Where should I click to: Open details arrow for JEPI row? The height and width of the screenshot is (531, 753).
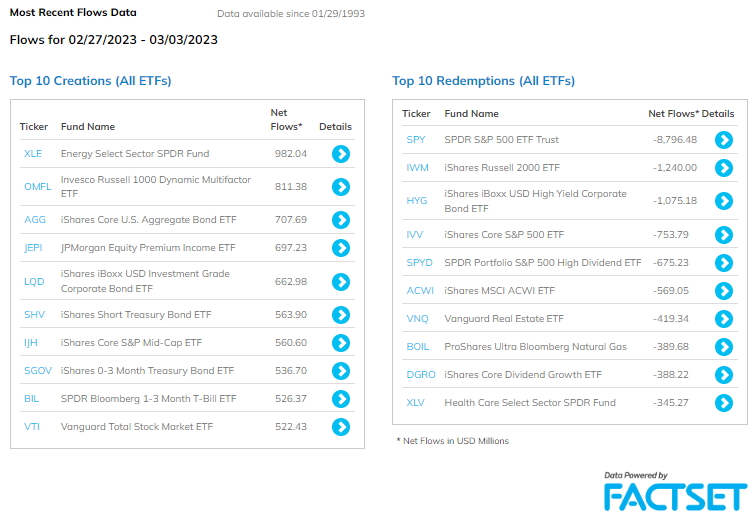click(x=341, y=248)
